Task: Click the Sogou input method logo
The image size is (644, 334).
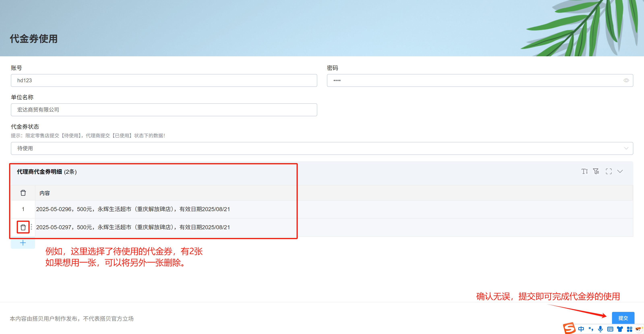Action: [x=569, y=328]
